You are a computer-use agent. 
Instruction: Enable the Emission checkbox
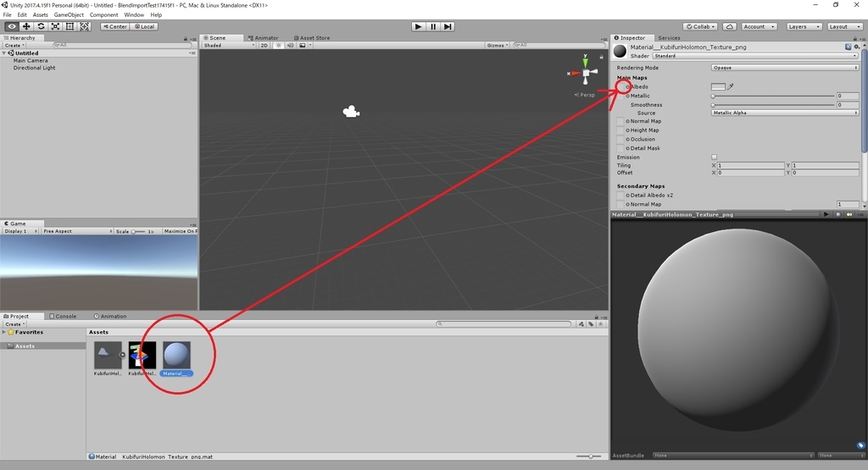tap(714, 157)
